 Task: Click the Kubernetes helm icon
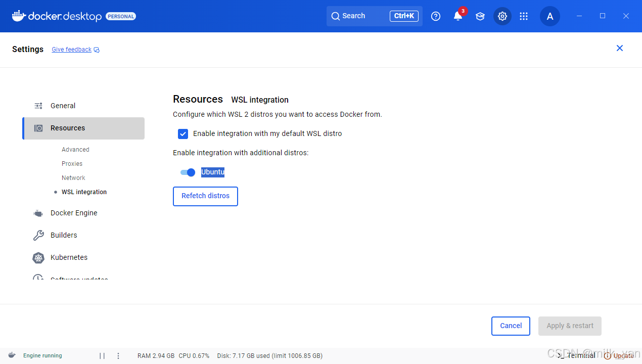(38, 257)
